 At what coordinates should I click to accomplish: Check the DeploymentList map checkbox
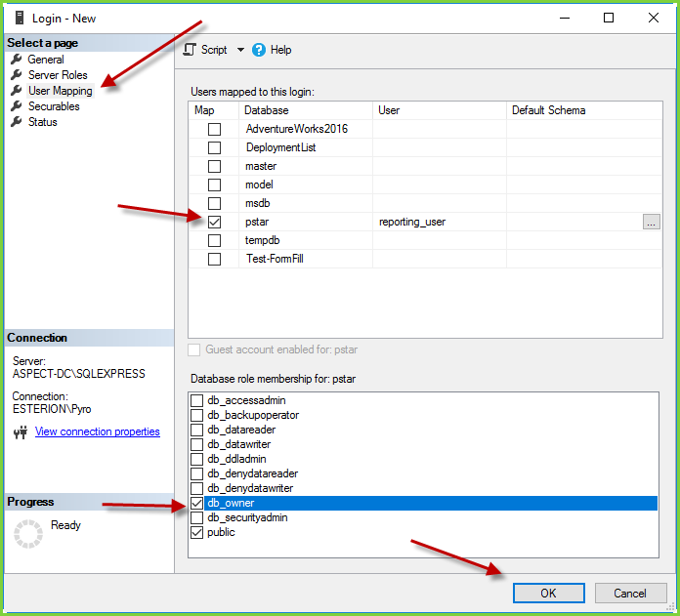[x=214, y=147]
